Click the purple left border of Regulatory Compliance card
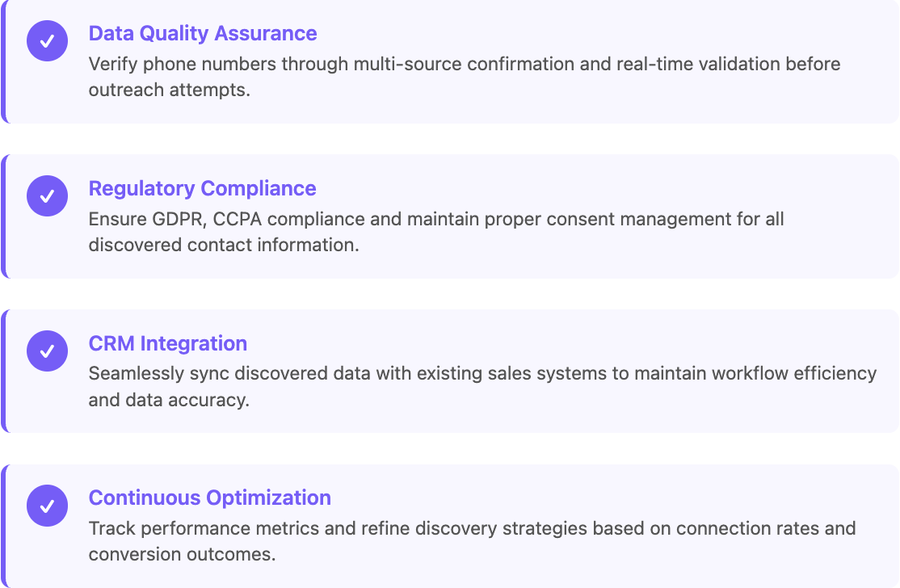900x588 pixels. pos(3,216)
